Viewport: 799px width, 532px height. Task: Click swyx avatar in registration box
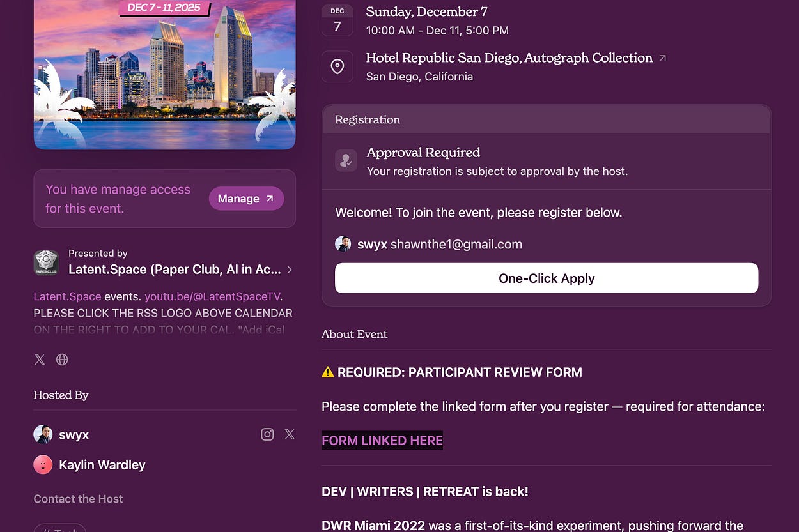point(343,244)
